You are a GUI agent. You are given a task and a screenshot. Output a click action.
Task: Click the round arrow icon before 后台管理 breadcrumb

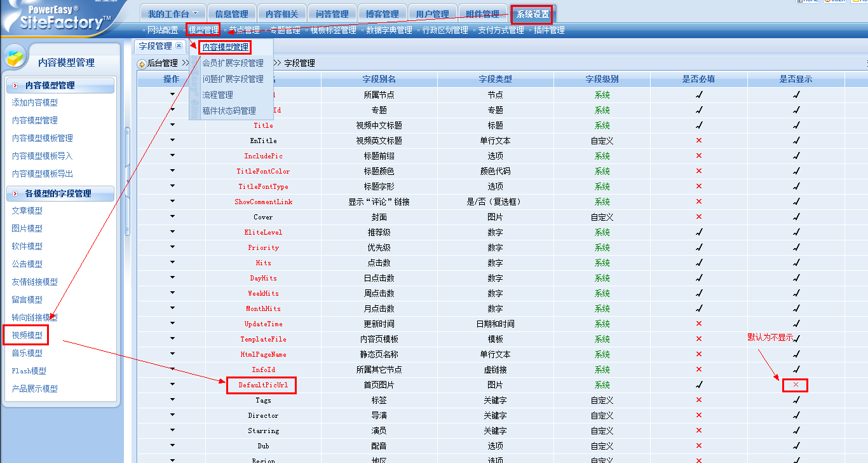142,64
